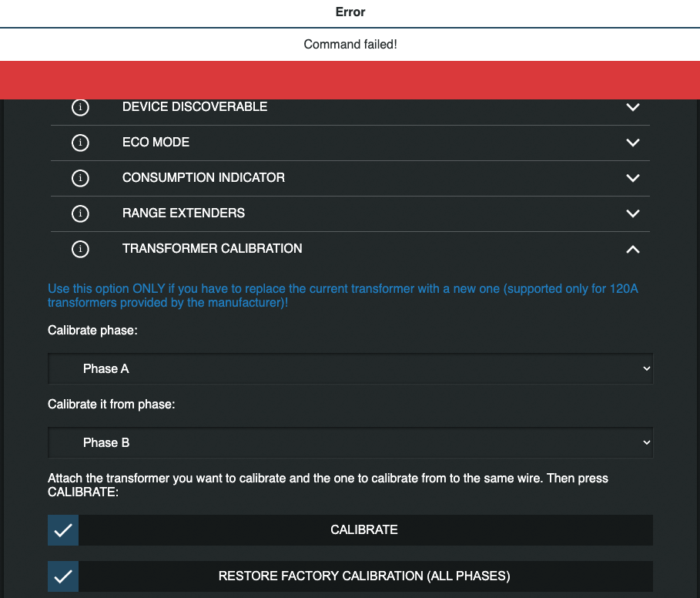Expand the Range Extenders chevron
The height and width of the screenshot is (598, 700).
coord(633,213)
